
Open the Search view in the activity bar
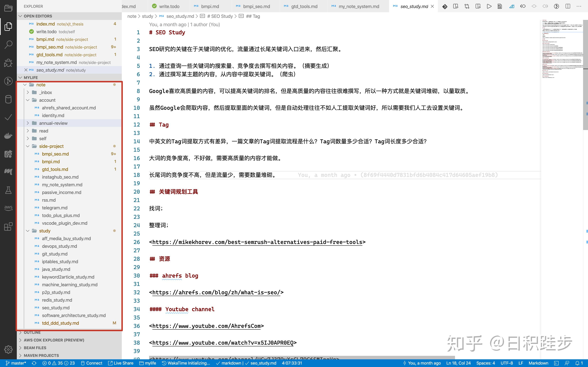(8, 45)
